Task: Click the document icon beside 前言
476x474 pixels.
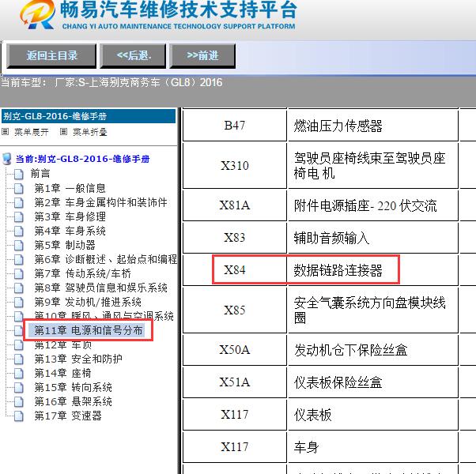Action: click(18, 174)
